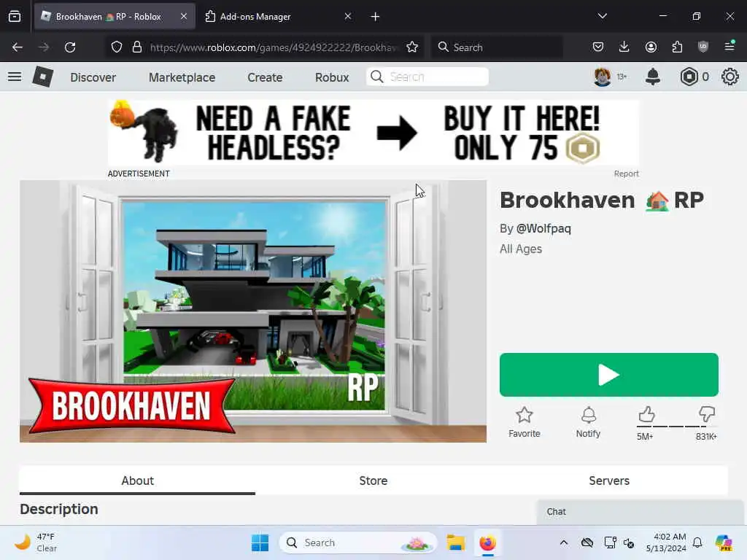Click 'All Ages' maturity label
The image size is (747, 560).
tap(521, 249)
